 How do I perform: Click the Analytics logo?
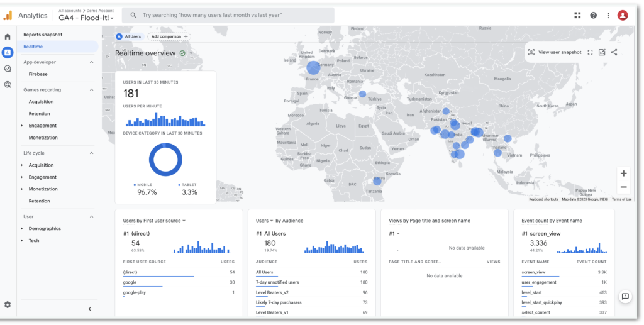8,16
